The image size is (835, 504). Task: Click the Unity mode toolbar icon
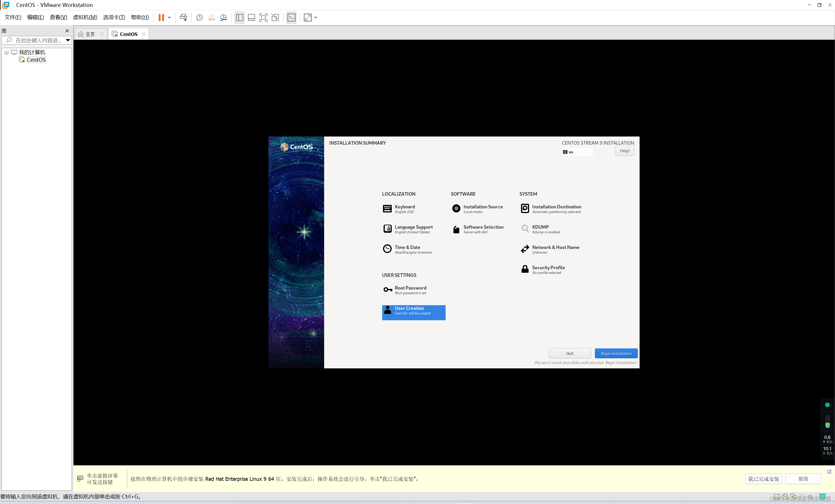point(275,18)
